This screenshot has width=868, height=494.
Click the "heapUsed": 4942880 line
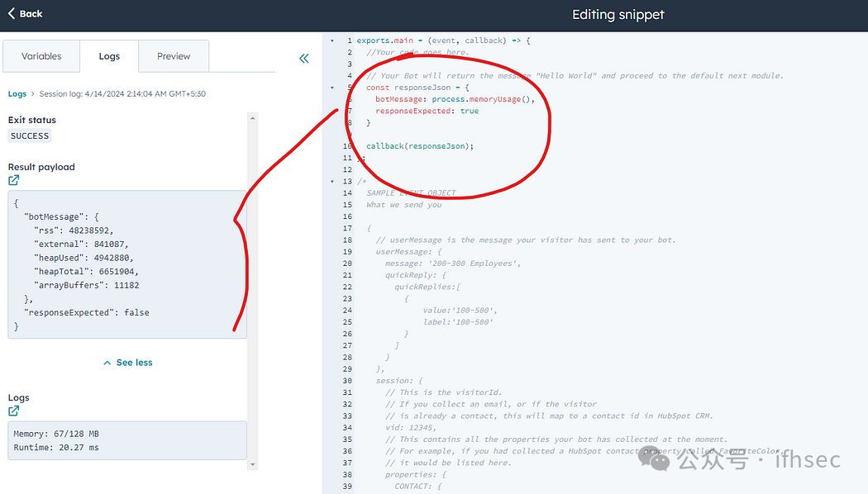[x=83, y=258]
